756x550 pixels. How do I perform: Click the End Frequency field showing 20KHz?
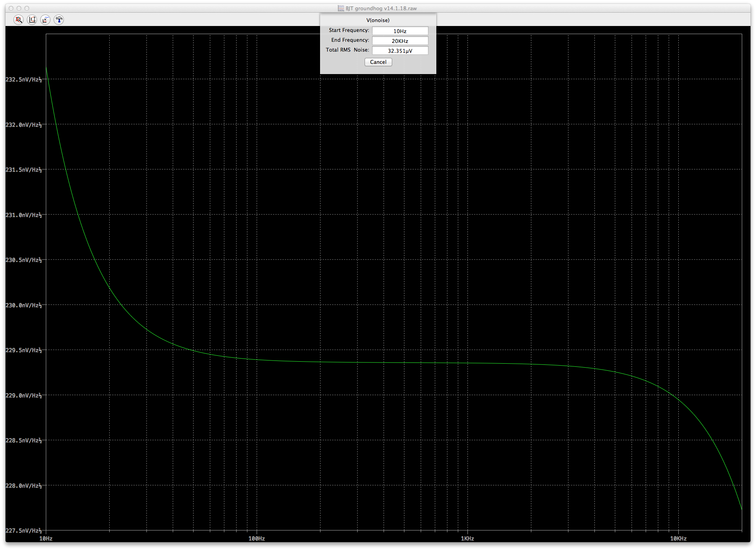coord(400,41)
